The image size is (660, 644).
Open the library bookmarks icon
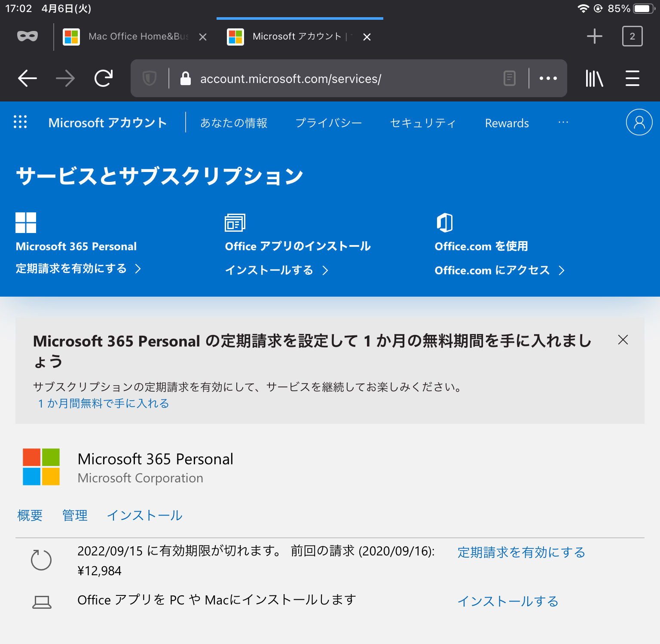pyautogui.click(x=595, y=78)
